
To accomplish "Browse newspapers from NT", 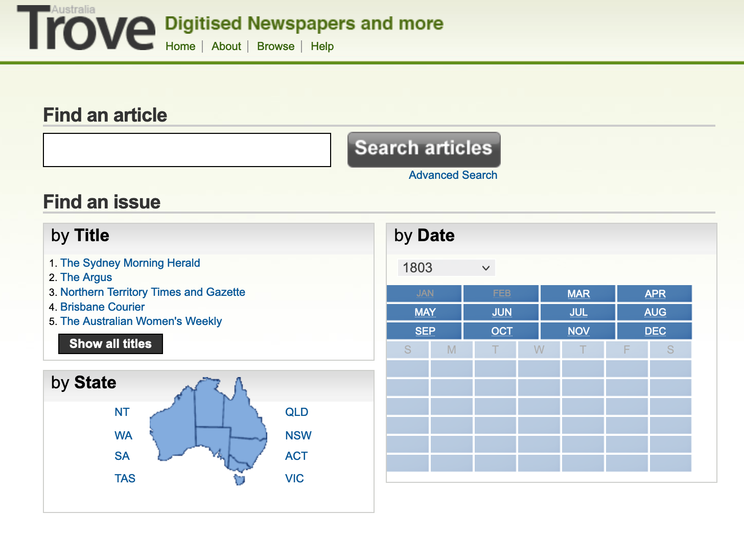I will point(122,412).
